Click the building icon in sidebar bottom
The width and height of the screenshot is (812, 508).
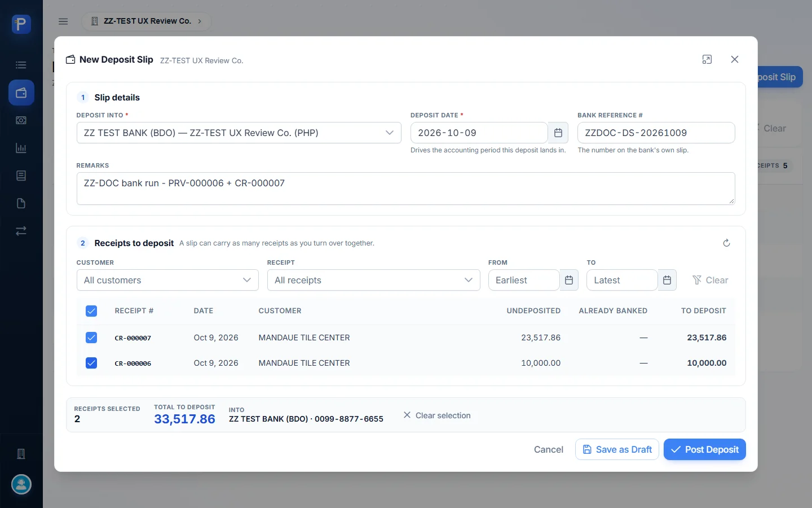tap(21, 454)
